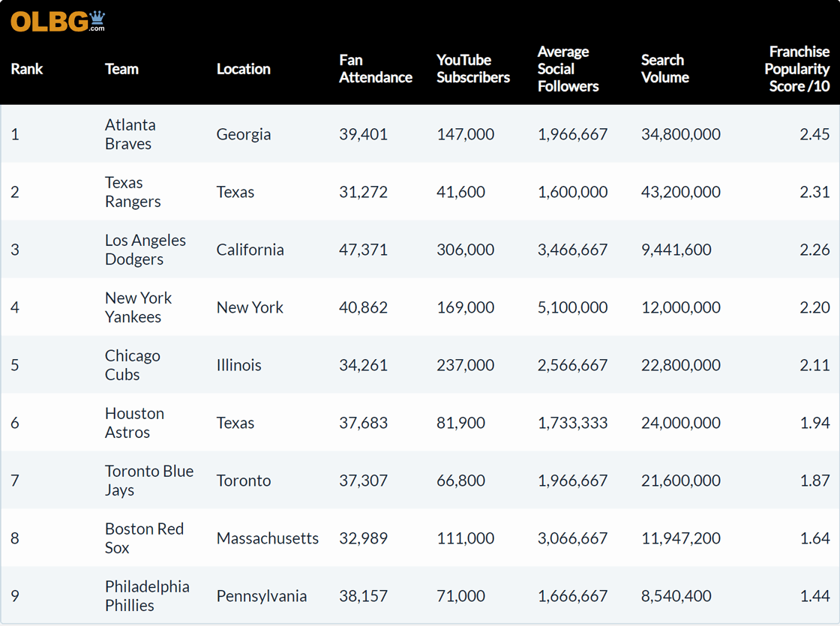The width and height of the screenshot is (840, 626).
Task: Click social followers value 3,466,667
Action: pos(573,250)
